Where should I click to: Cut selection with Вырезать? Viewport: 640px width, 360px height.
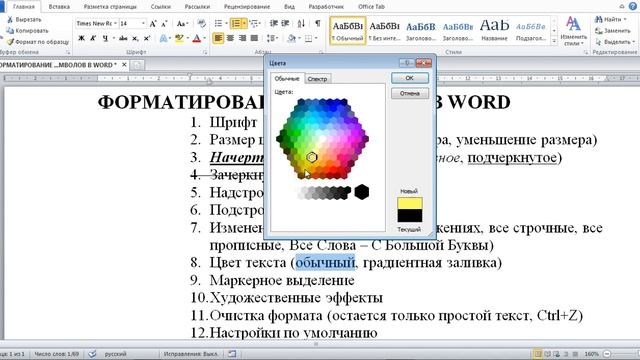tap(24, 20)
